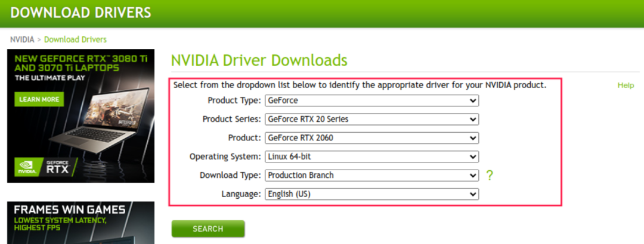This screenshot has height=244, width=644.
Task: Open the Operating System dropdown
Action: 371,157
